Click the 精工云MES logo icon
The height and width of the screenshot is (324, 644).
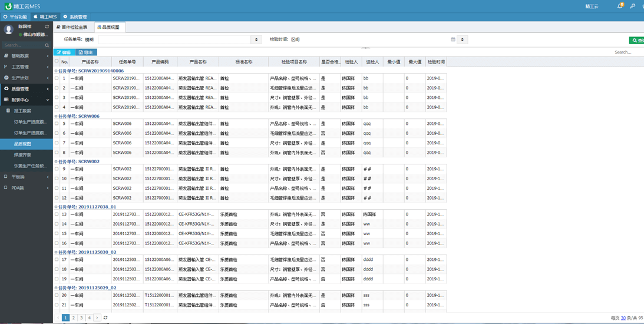8,6
